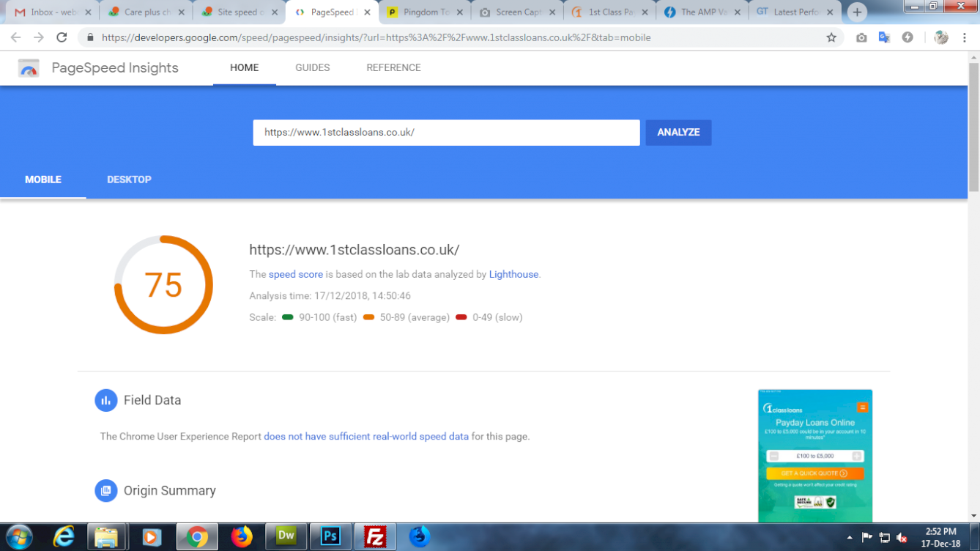
Task: Open Dreamweaver from the taskbar
Action: 286,536
